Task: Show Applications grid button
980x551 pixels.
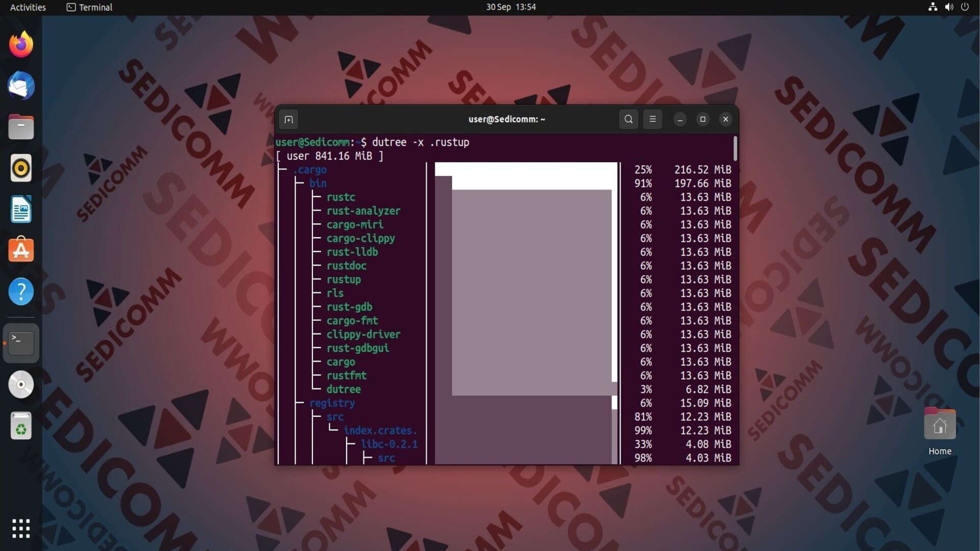Action: [21, 529]
